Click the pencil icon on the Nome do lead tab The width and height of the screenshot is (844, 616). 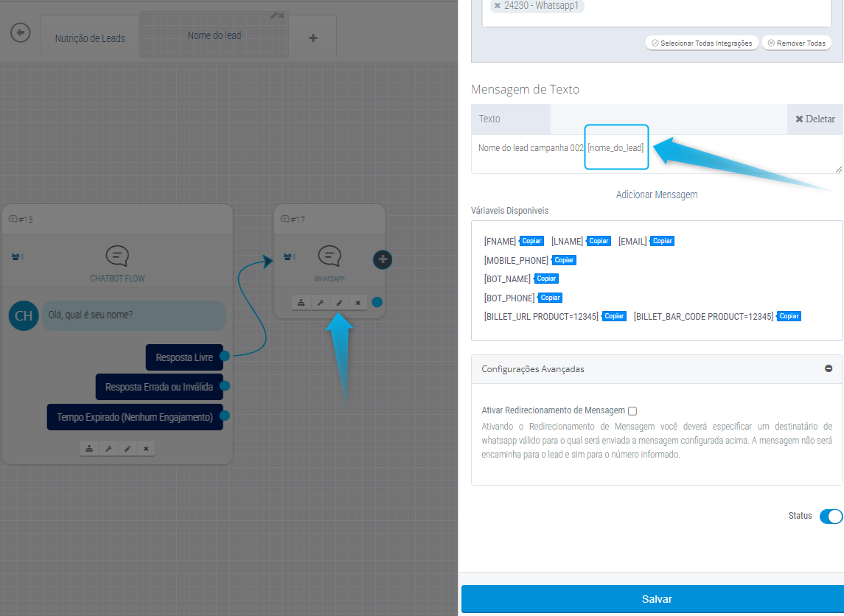273,15
